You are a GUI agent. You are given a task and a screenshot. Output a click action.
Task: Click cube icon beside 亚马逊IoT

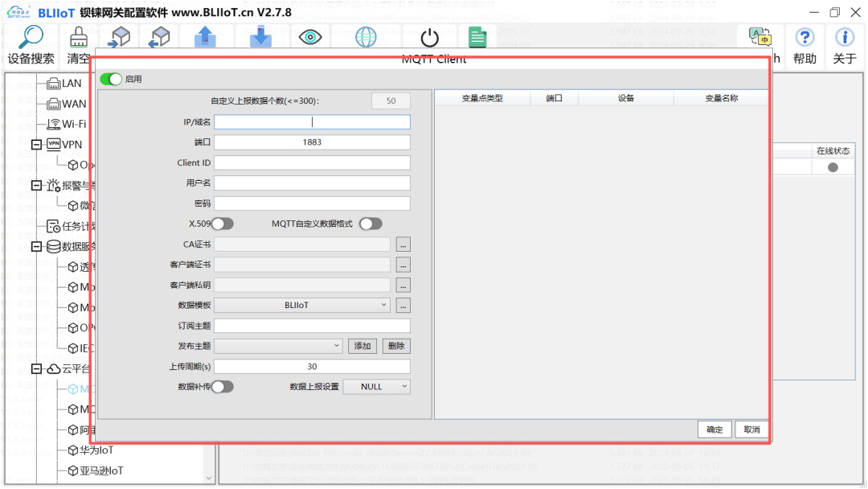(72, 471)
